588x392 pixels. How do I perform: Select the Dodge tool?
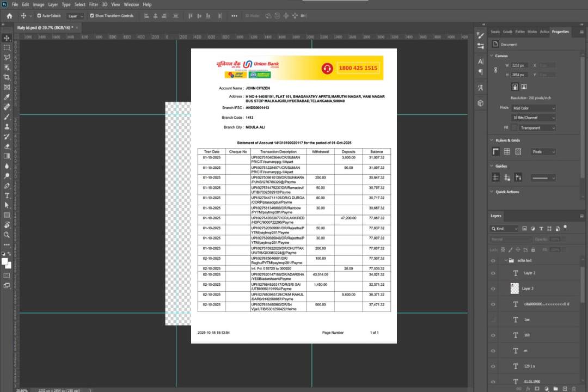pos(7,175)
